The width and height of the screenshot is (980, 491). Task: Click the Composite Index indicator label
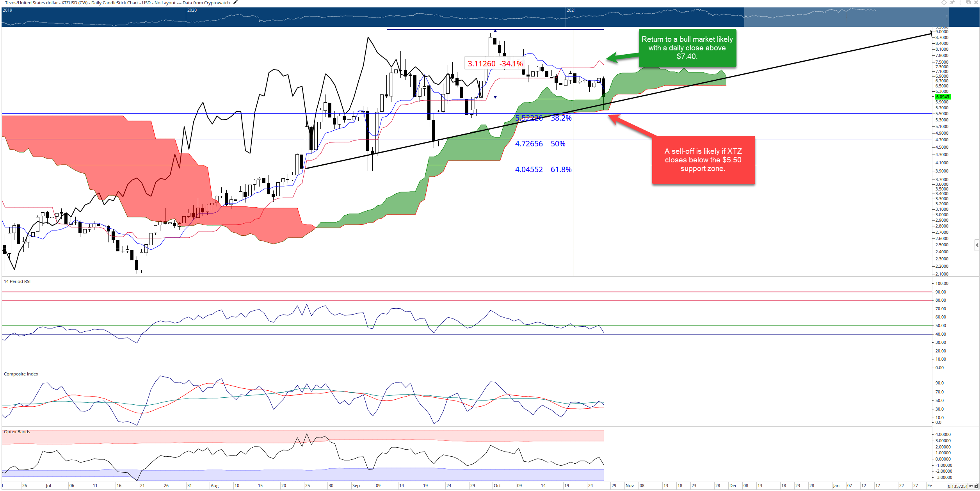click(x=21, y=374)
